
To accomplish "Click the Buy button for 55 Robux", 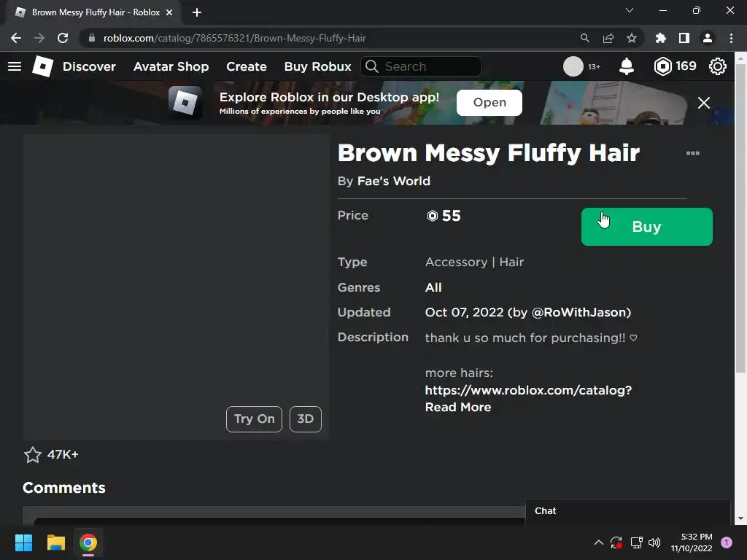I will pos(646,227).
